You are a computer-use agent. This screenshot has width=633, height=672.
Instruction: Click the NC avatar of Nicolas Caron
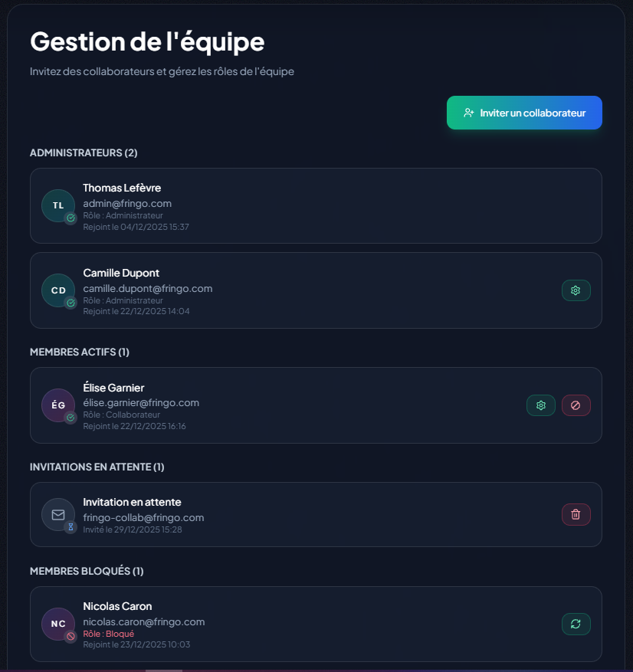pyautogui.click(x=58, y=624)
